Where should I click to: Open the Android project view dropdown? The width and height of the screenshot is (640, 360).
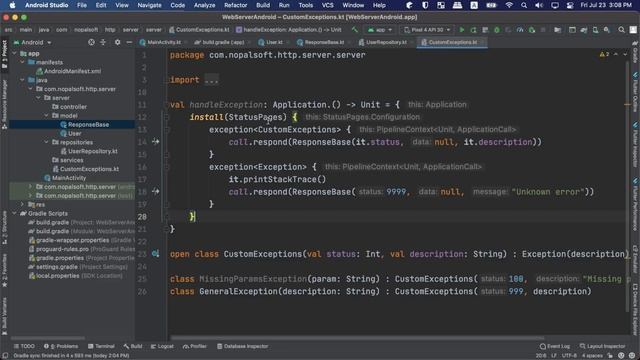coord(33,42)
